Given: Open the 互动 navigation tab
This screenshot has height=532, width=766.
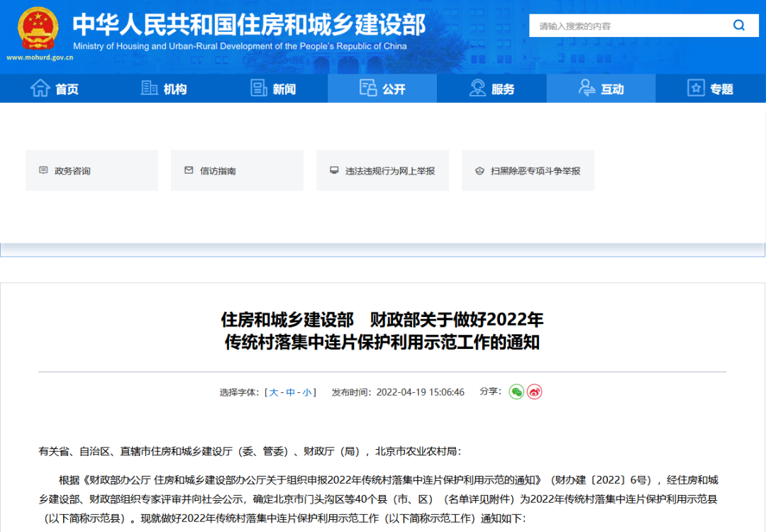Looking at the screenshot, I should (x=601, y=89).
